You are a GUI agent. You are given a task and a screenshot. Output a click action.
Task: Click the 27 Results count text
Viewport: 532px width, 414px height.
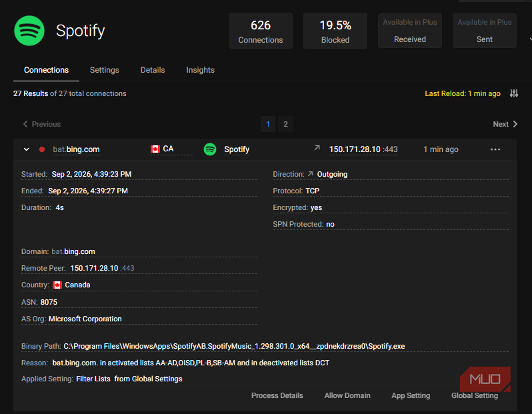31,93
